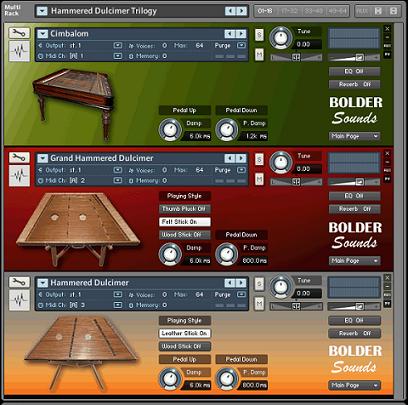Enable Thumb Pluck playing style
408x405 pixels.
pyautogui.click(x=185, y=209)
